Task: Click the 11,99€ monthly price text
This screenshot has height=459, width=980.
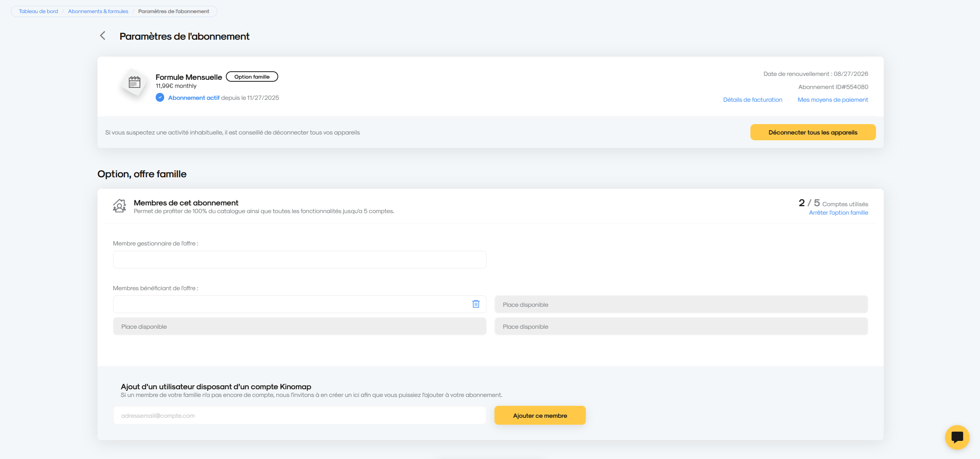Action: click(176, 86)
